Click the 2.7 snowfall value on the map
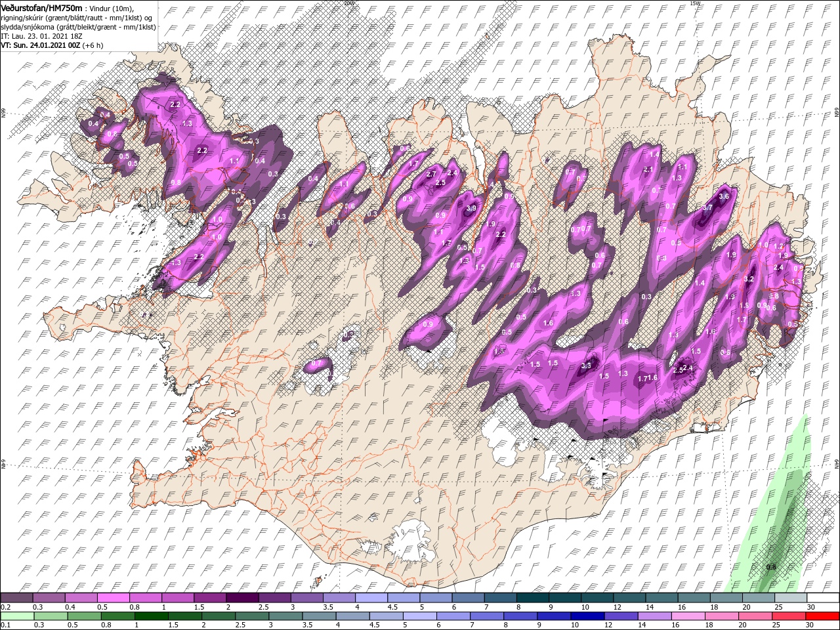The height and width of the screenshot is (630, 840). (431, 174)
